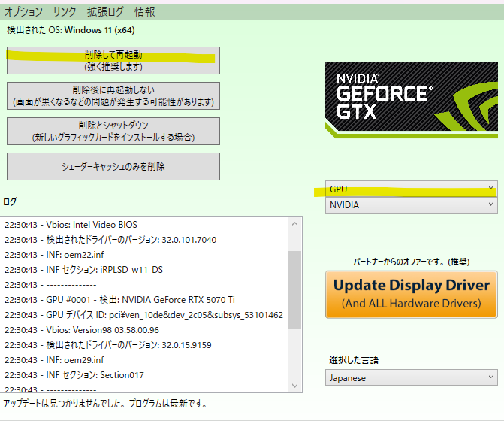This screenshot has height=421, width=504.
Task: Open the オプション menu
Action: click(x=25, y=11)
